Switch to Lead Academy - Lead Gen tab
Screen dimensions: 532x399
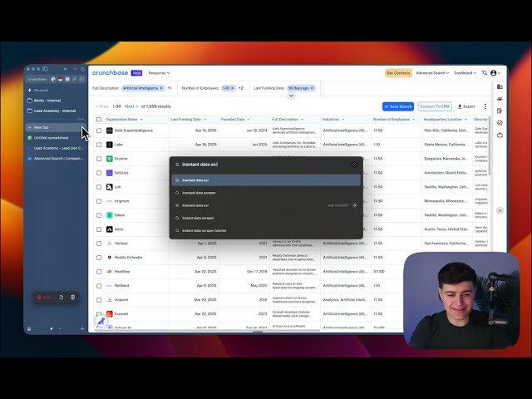pos(56,148)
